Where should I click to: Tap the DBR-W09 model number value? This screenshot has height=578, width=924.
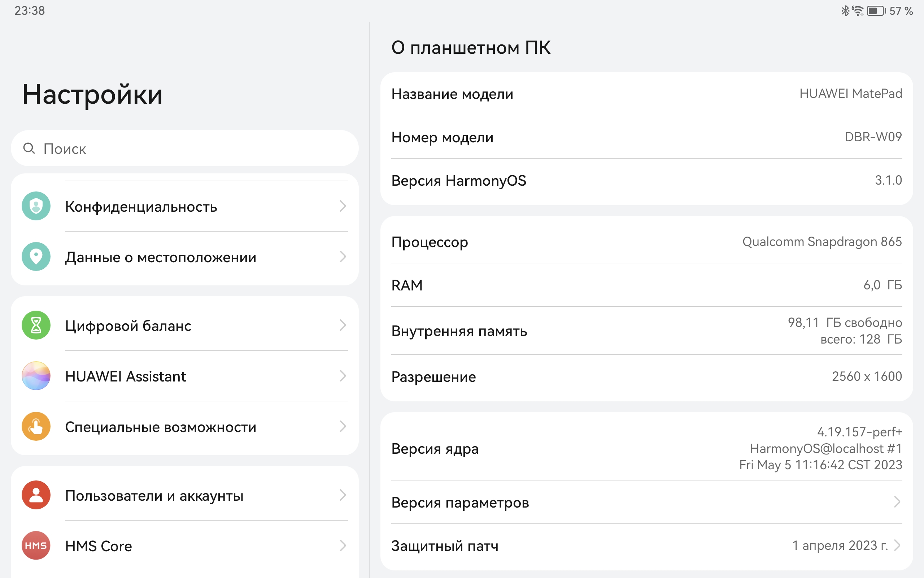[873, 137]
